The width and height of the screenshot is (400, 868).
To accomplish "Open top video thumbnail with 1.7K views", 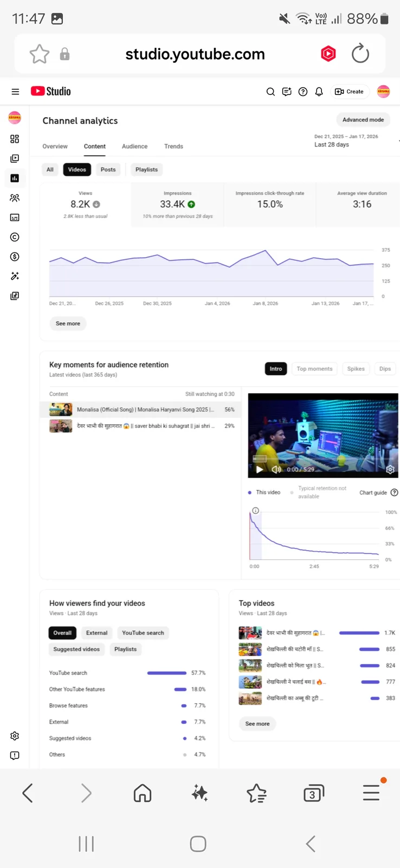I will pos(250,633).
